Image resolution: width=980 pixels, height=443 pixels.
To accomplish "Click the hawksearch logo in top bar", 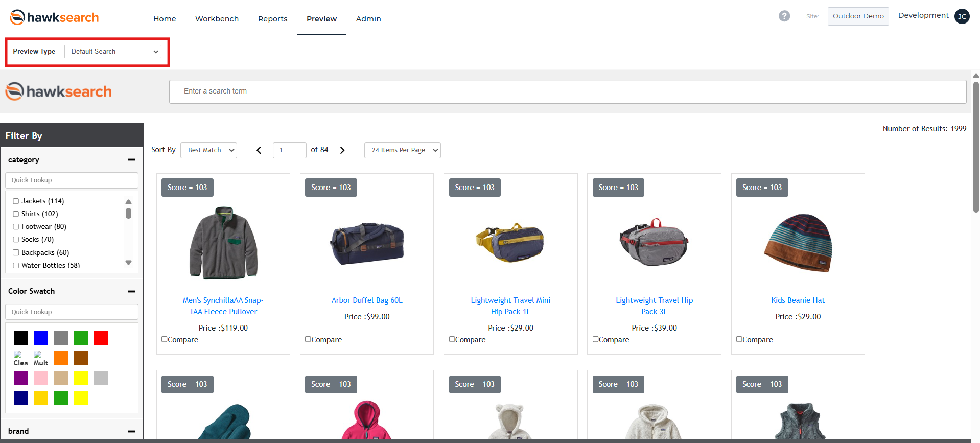I will pyautogui.click(x=54, y=17).
